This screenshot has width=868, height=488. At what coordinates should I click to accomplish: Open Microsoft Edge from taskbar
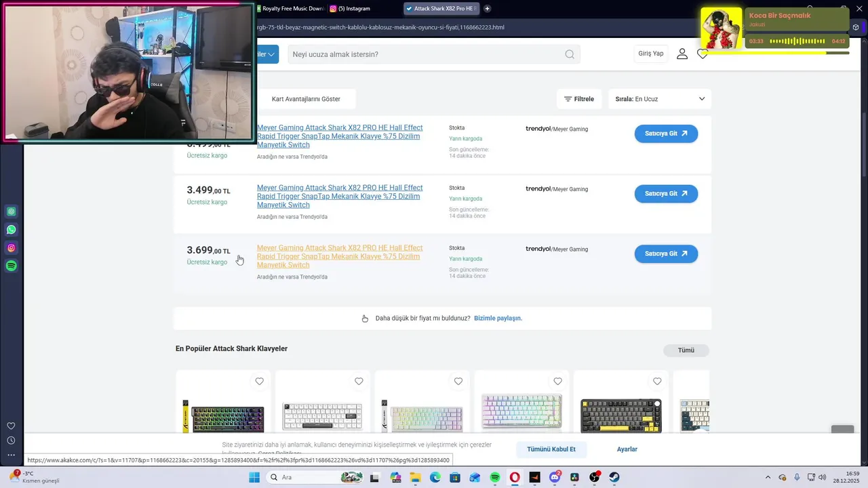coord(435,477)
